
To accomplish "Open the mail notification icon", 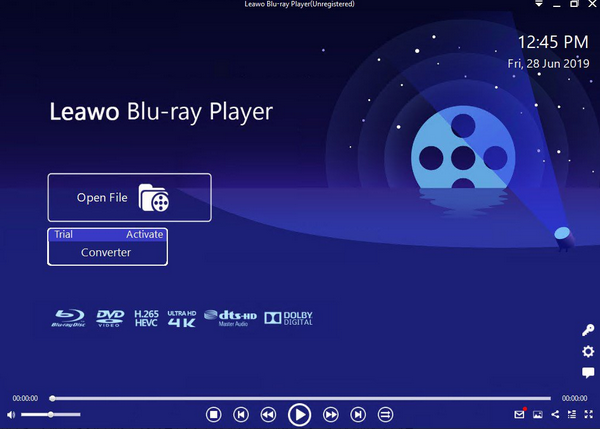I will pyautogui.click(x=519, y=414).
